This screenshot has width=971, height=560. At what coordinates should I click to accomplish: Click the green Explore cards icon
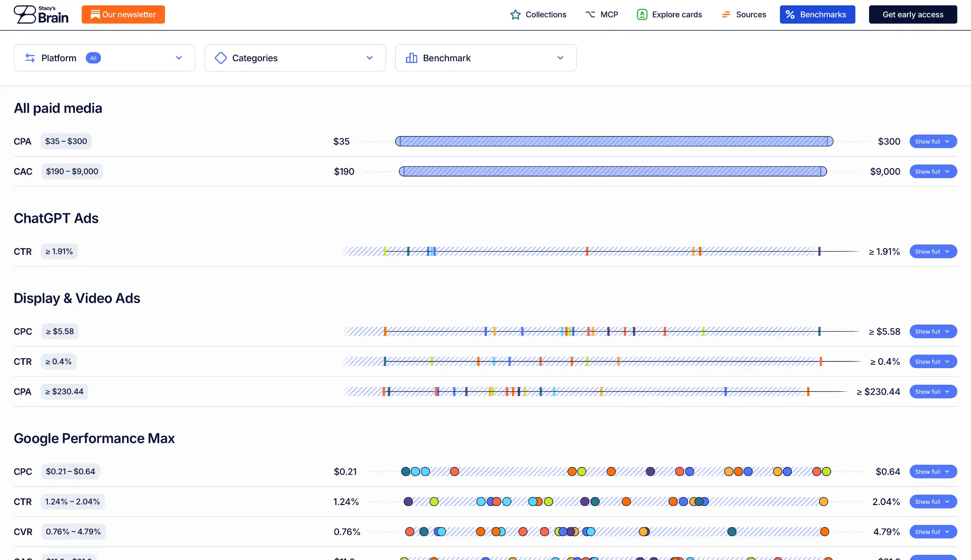pos(642,15)
